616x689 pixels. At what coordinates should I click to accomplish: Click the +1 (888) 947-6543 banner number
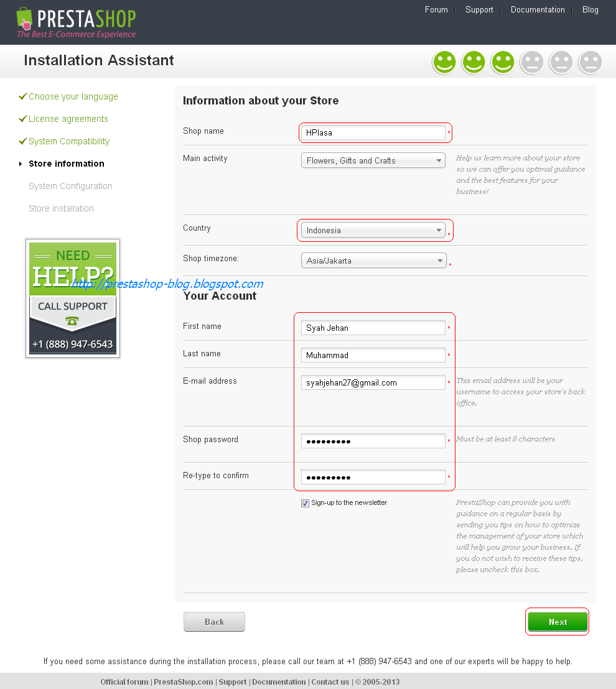(x=73, y=344)
